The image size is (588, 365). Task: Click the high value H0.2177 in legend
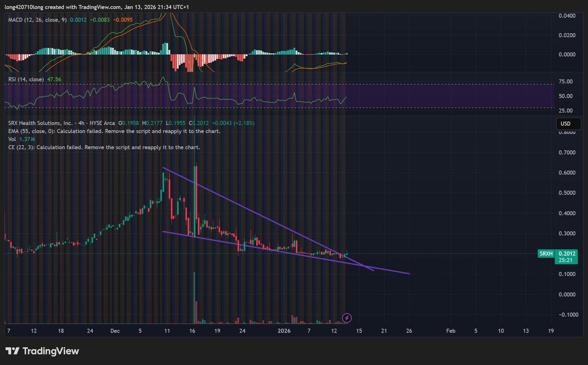click(152, 122)
